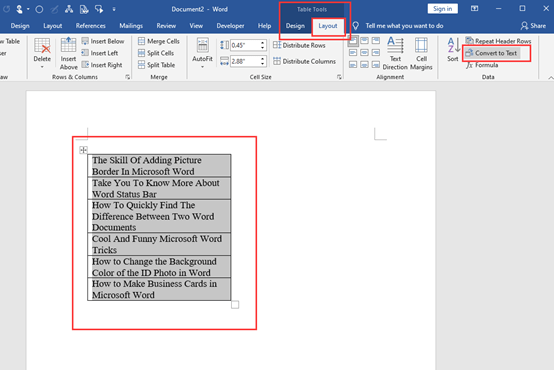Click the cell 'How to Make Business Cards in Microsoft Word'
Screen dimensions: 554x370
159,289
